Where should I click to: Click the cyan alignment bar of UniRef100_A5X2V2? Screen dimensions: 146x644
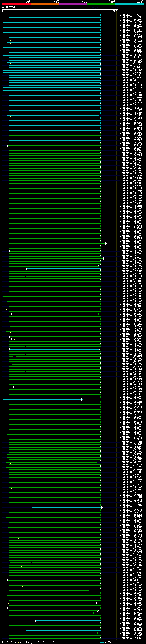click(59, 138)
